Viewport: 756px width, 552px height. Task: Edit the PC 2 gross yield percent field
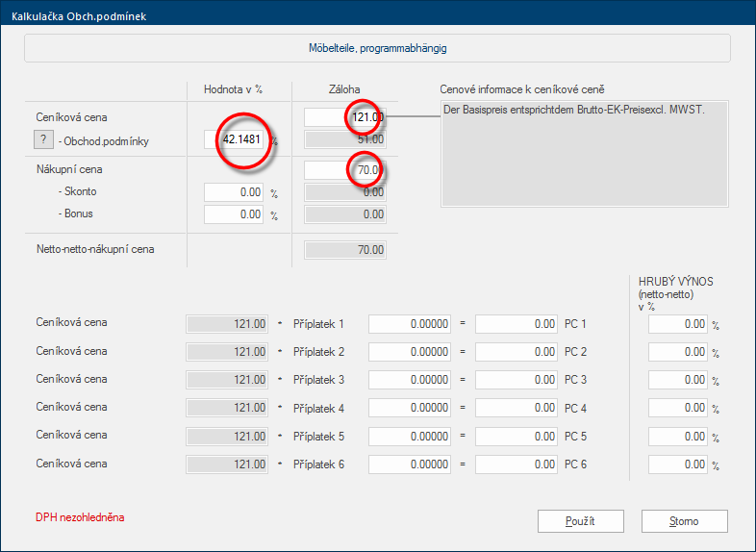coord(678,352)
